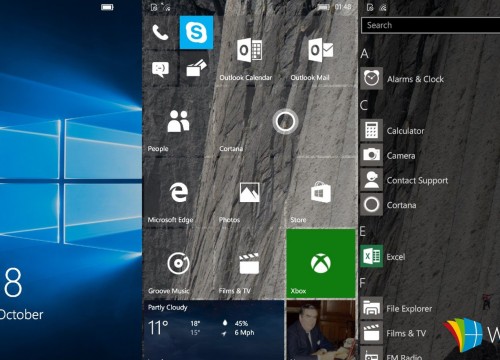
Task: Open the green Xbox tile
Action: click(321, 264)
